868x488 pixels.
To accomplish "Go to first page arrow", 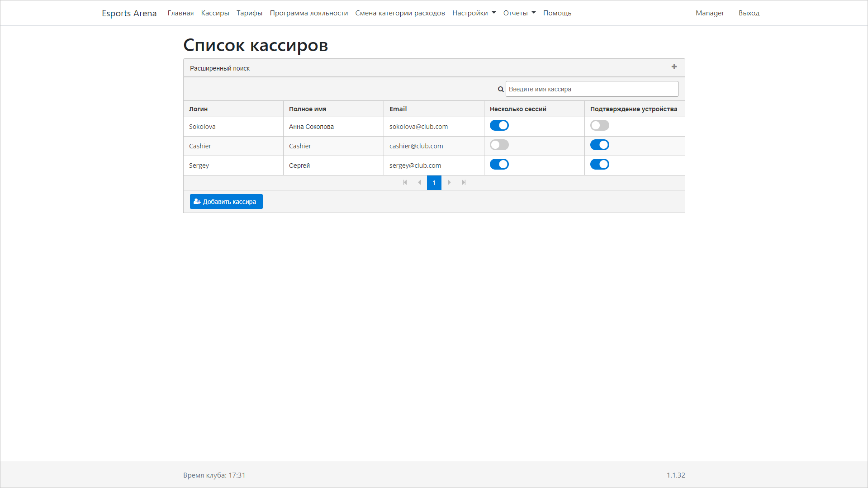I will click(x=405, y=183).
